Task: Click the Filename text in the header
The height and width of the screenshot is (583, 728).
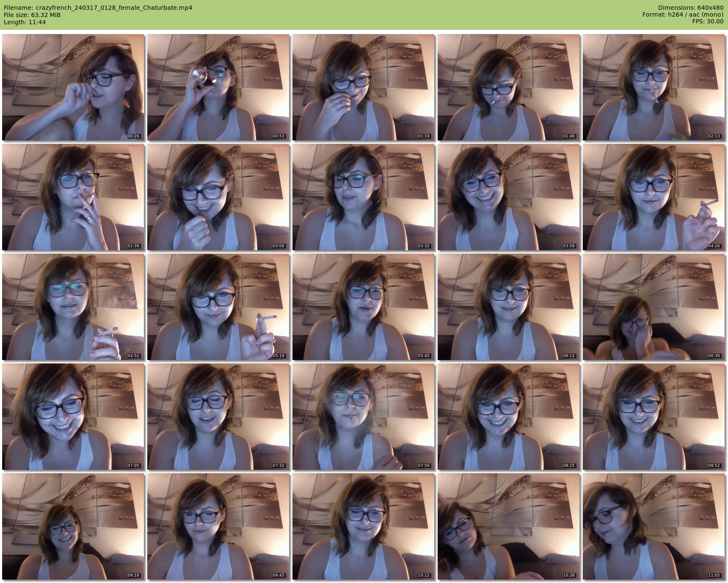Action: [98, 8]
